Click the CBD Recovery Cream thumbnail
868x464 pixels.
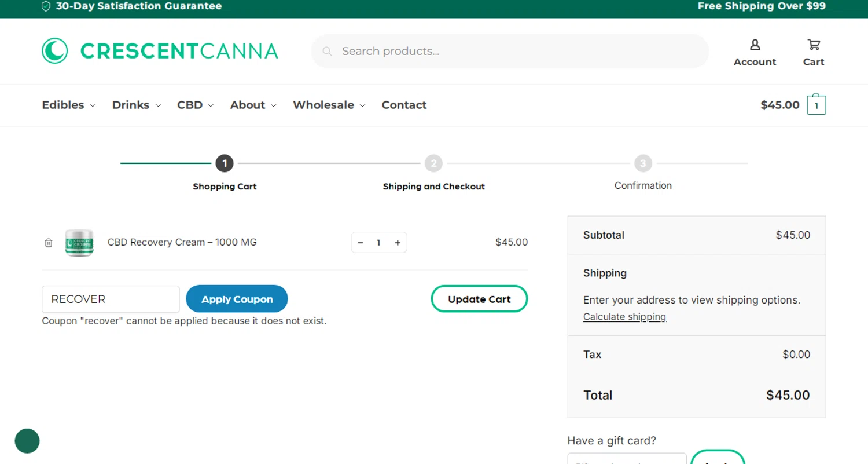tap(79, 243)
